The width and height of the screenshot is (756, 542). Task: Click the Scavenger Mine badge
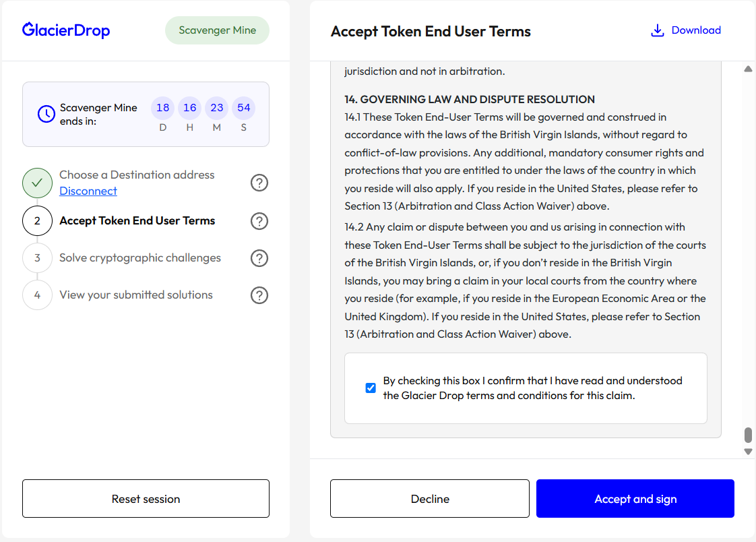tap(217, 30)
